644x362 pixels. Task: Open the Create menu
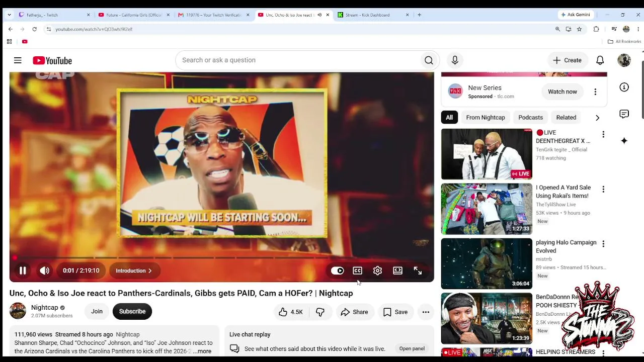tap(567, 60)
